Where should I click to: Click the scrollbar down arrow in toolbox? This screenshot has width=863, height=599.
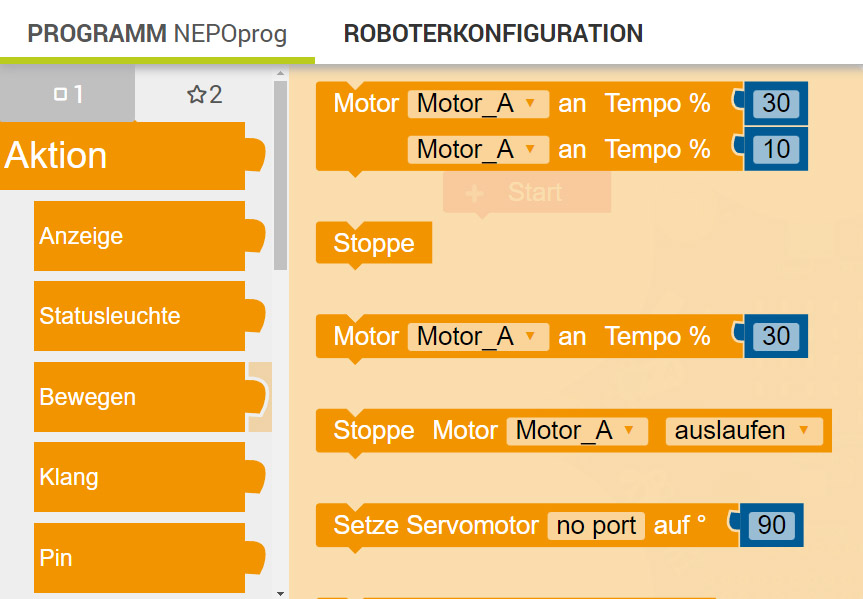click(280, 593)
